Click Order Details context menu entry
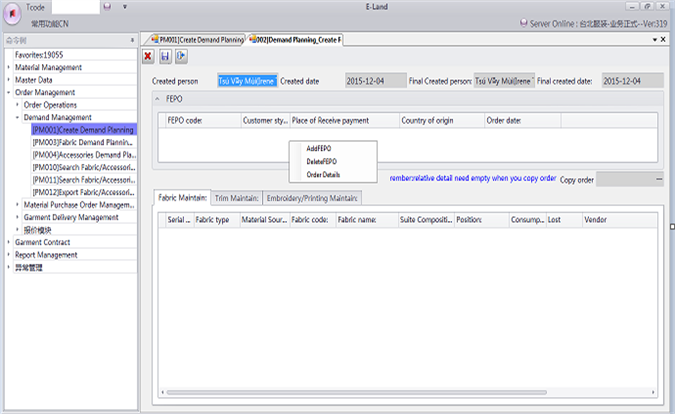This screenshot has width=675, height=414. tap(323, 175)
